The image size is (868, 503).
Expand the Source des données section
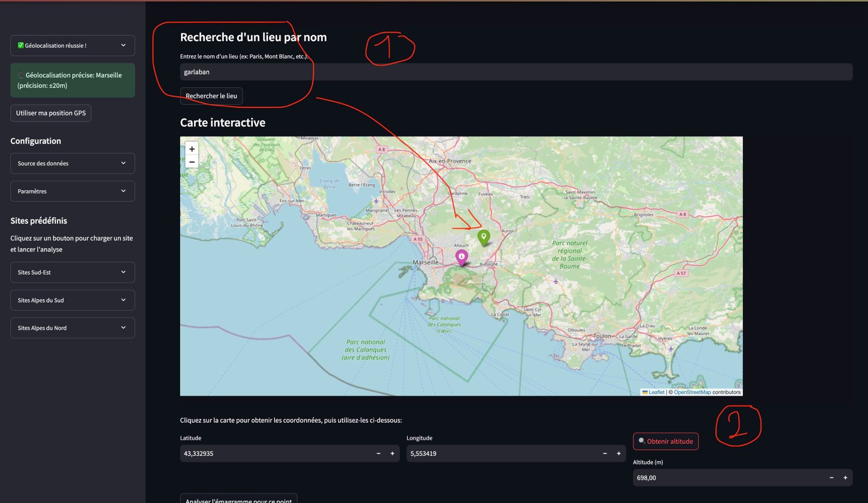72,163
